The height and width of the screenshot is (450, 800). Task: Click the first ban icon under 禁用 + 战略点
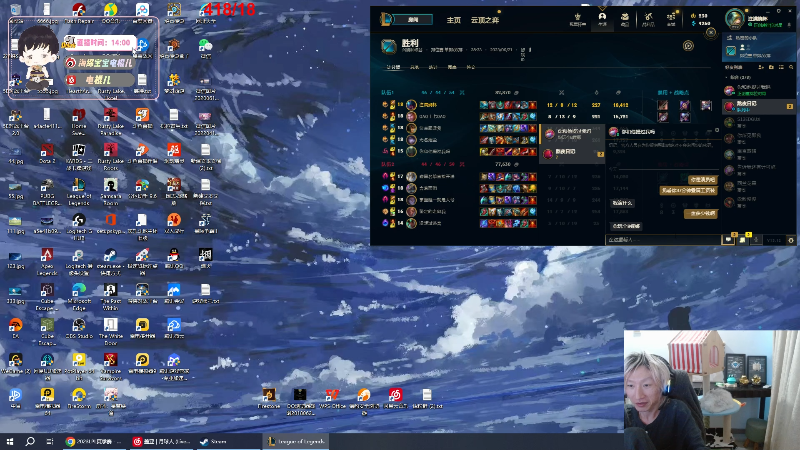(663, 106)
